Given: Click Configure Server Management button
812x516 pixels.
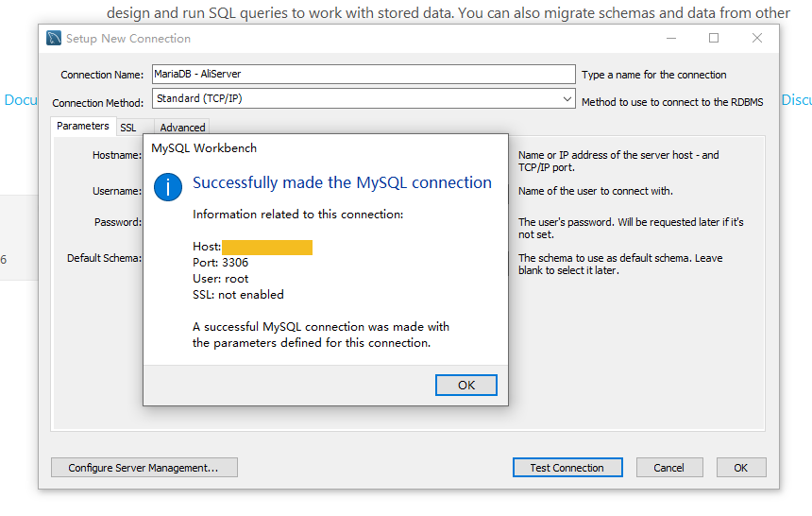Looking at the screenshot, I should pos(144,468).
